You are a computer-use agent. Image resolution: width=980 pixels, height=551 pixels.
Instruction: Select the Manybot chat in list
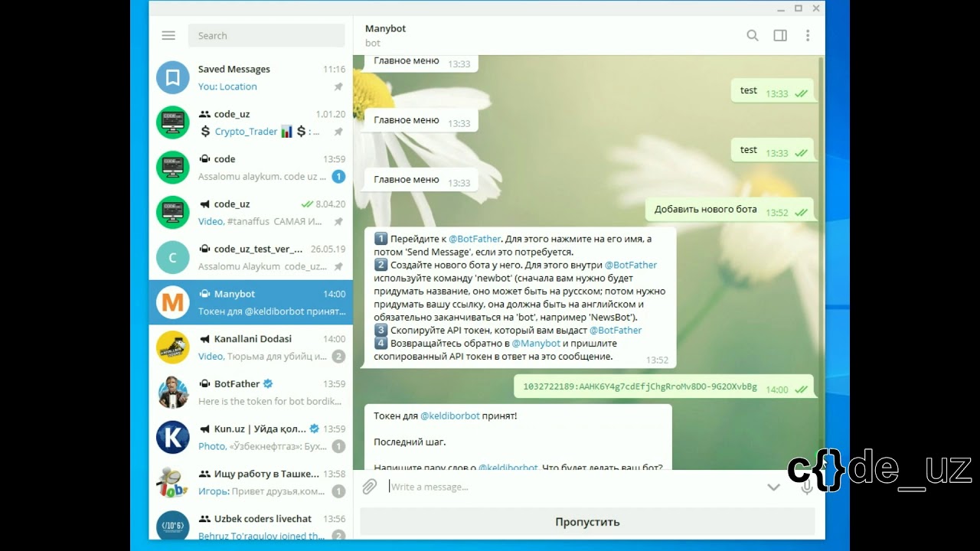point(250,302)
